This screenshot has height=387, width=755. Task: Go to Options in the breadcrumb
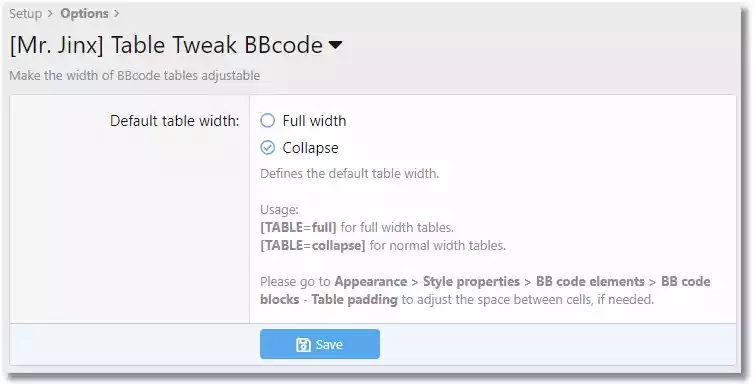pos(84,13)
